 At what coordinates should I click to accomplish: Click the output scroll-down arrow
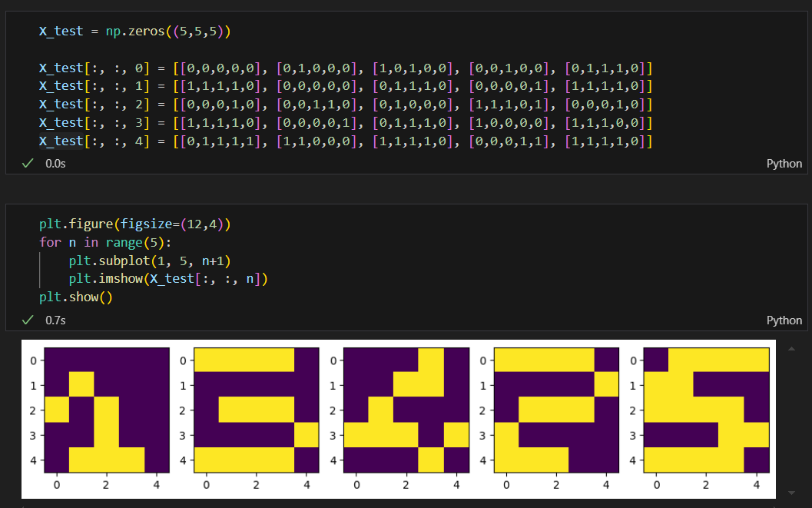point(791,493)
